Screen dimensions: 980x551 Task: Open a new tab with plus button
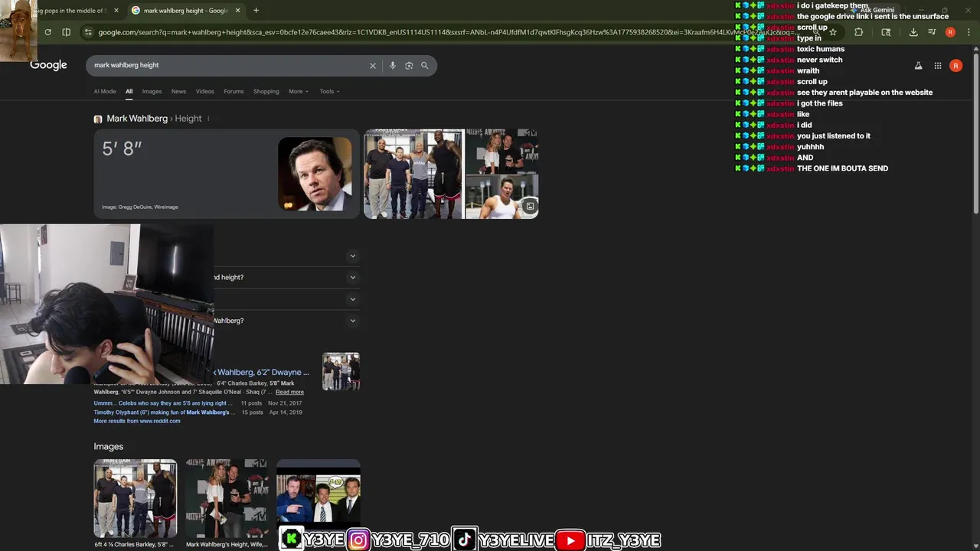256,11
